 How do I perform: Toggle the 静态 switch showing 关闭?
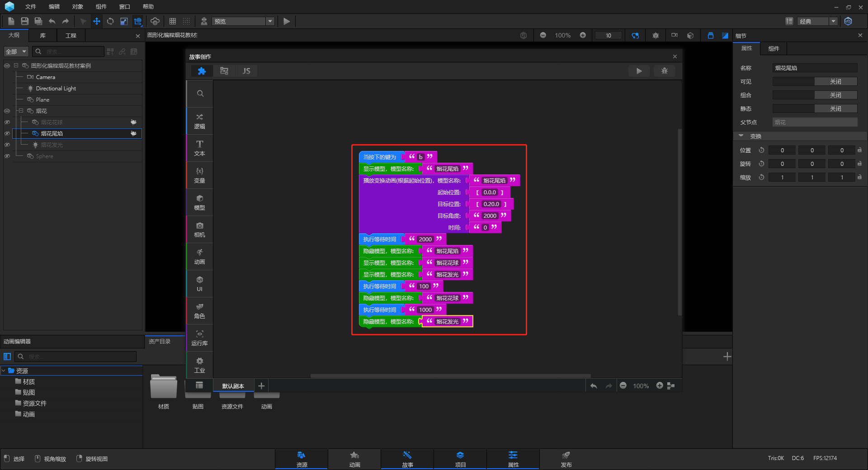815,109
